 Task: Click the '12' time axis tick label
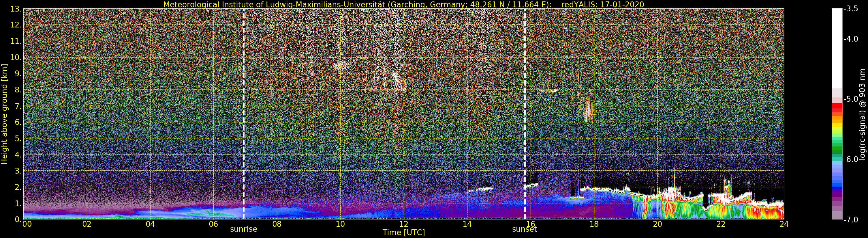pyautogui.click(x=404, y=224)
